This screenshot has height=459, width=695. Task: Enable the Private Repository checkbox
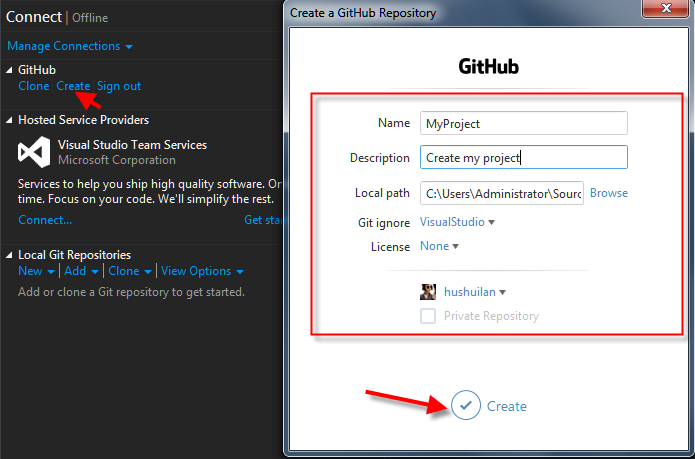pos(428,316)
